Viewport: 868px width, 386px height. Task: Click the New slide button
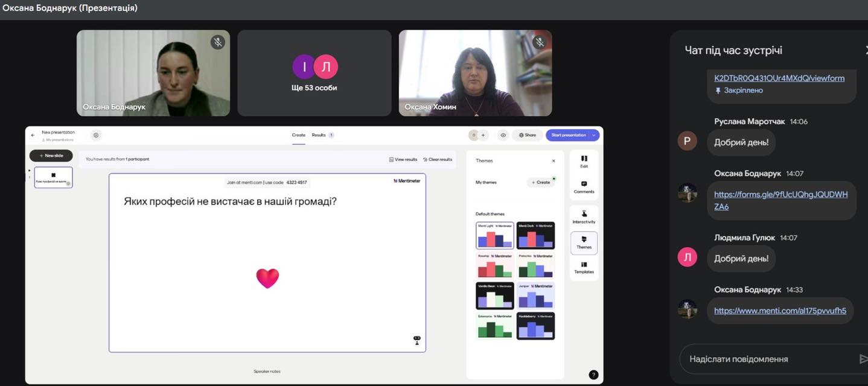(51, 156)
